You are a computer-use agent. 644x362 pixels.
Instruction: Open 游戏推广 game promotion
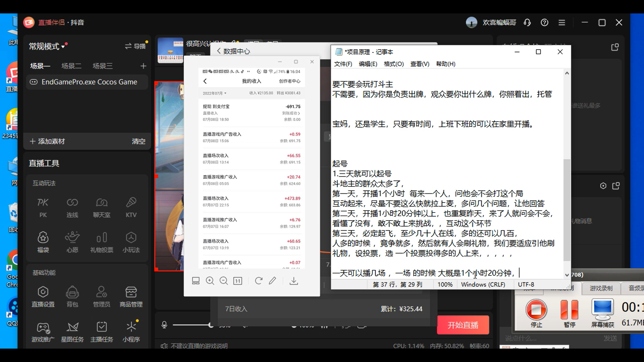click(43, 332)
